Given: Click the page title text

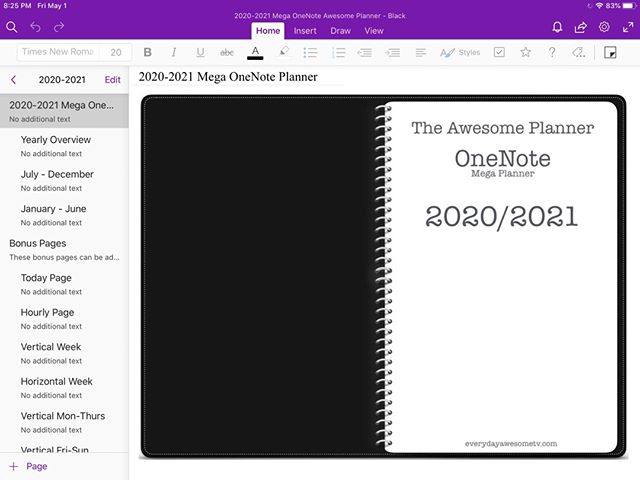Looking at the screenshot, I should pos(228,77).
